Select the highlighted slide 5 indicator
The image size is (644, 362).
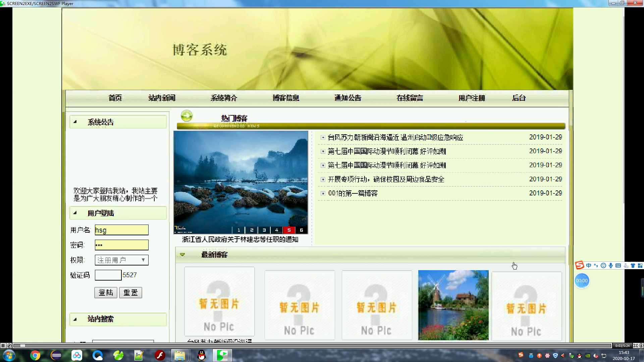coord(289,230)
